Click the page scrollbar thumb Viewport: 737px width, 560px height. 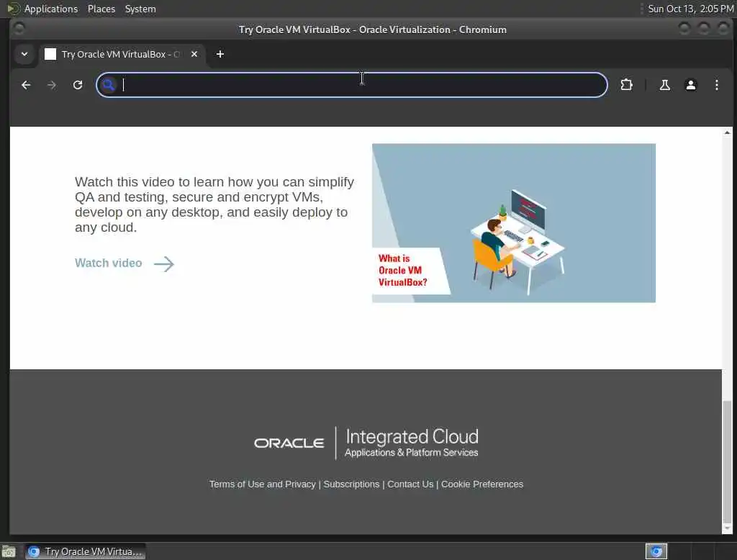point(727,461)
